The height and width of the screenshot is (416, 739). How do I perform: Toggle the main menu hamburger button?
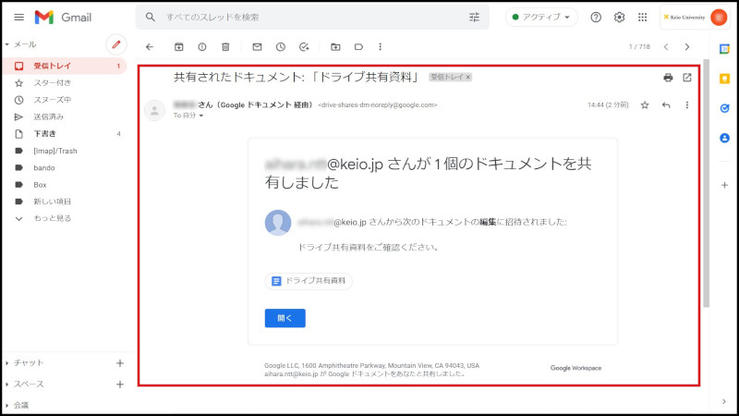pyautogui.click(x=18, y=17)
